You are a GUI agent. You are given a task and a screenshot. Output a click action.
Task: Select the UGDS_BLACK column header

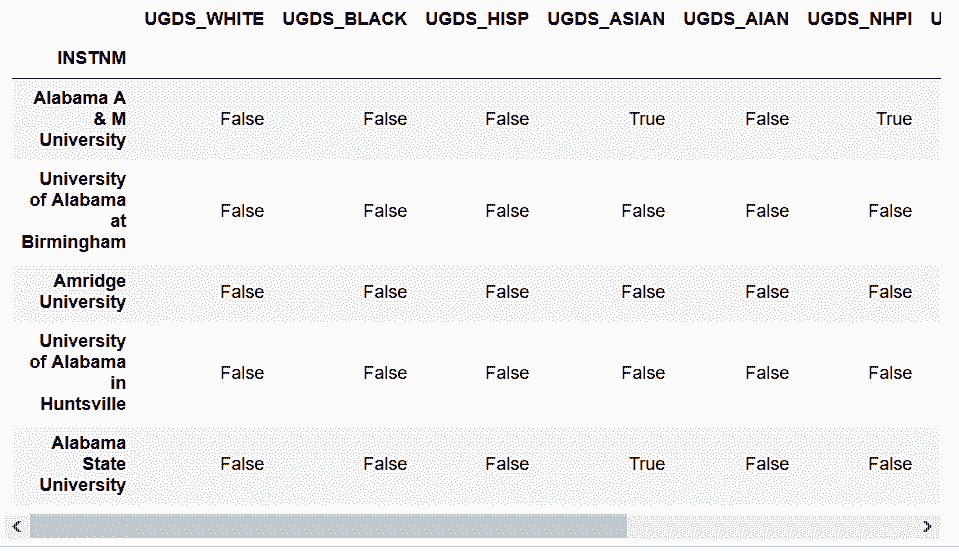click(x=344, y=19)
